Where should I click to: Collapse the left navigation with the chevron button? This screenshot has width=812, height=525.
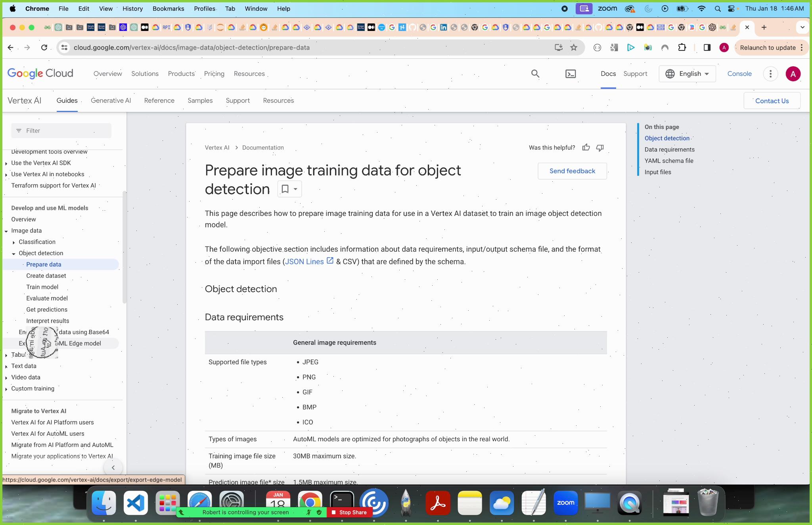(113, 467)
